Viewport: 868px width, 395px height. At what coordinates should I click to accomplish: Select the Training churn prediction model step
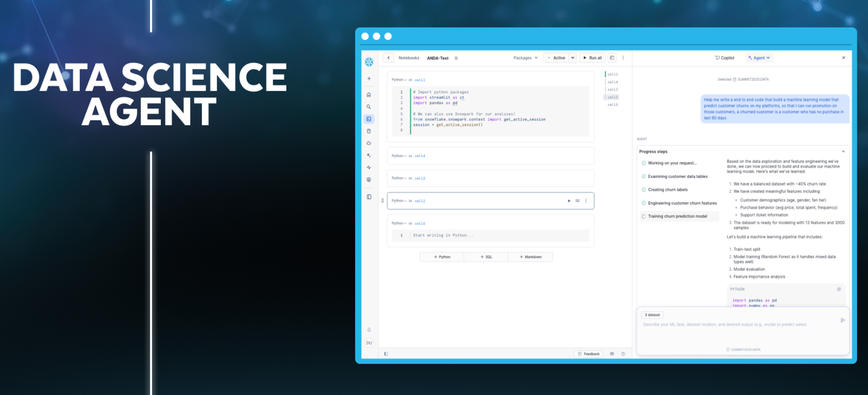tap(677, 217)
